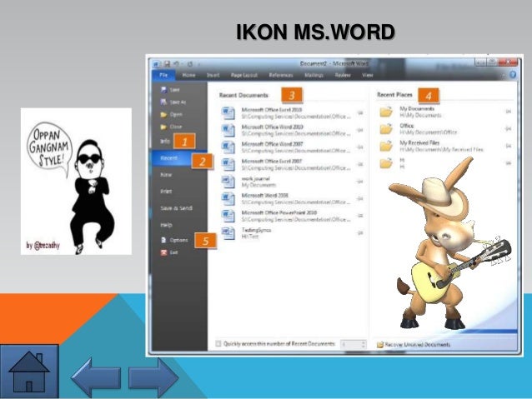The height and width of the screenshot is (399, 532).
Task: Click the Undo icon in the title bar
Action: tap(176, 64)
